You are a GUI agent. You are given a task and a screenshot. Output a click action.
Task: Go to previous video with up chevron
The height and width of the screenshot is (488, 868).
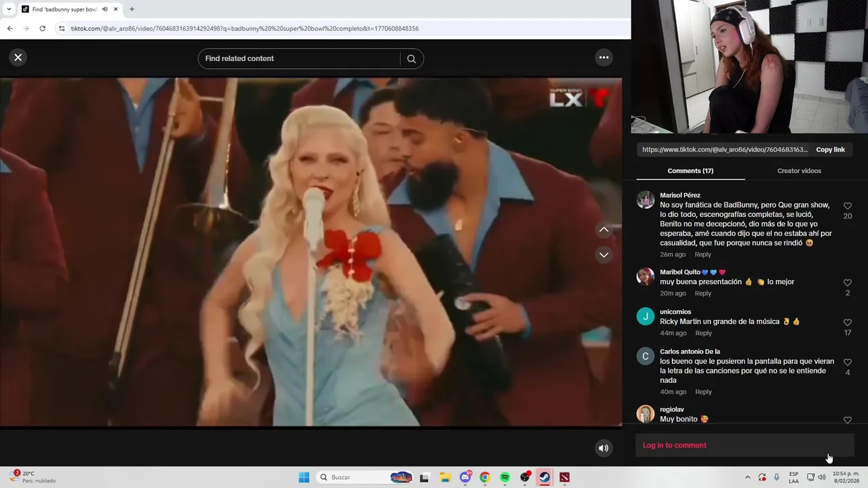point(604,230)
